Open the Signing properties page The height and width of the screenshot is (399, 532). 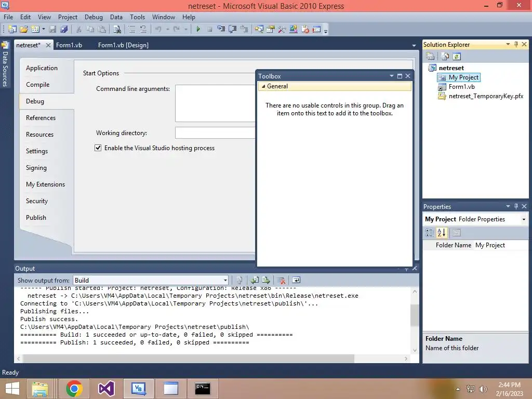[x=36, y=168]
